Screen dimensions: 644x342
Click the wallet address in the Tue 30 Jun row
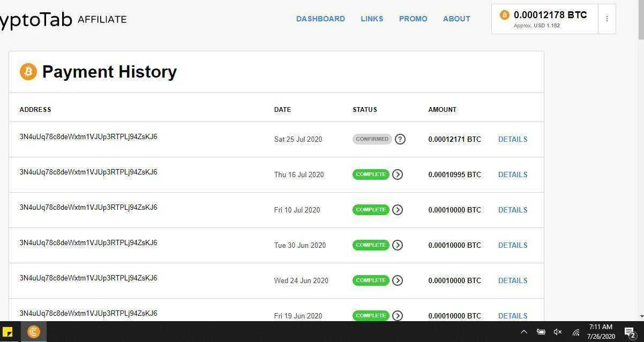point(88,242)
